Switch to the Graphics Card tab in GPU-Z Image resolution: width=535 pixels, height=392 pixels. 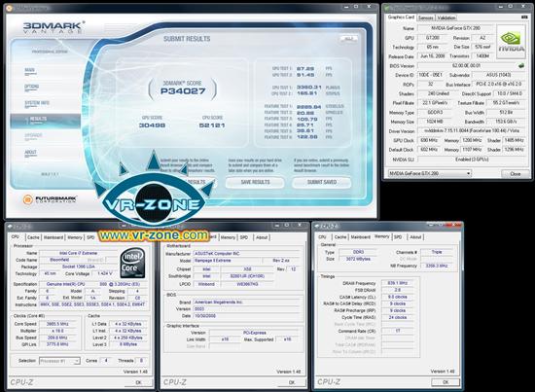pyautogui.click(x=401, y=18)
